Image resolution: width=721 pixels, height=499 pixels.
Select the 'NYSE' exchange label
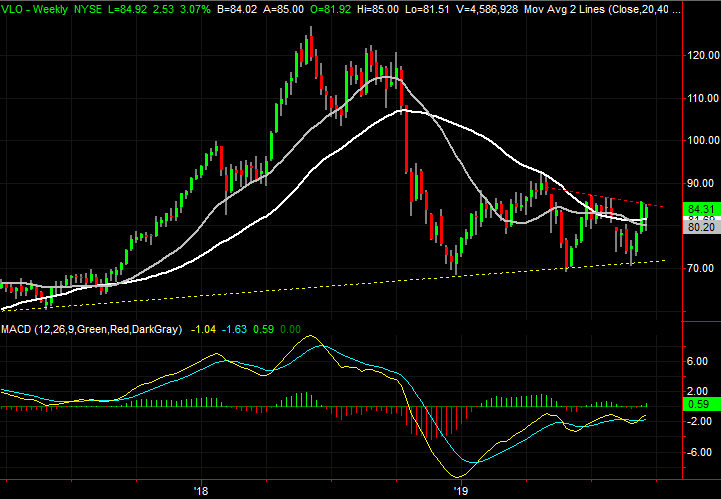tap(89, 9)
